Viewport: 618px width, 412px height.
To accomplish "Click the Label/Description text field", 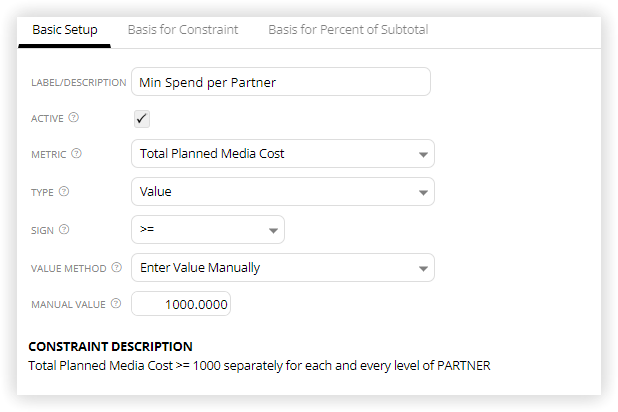I will click(x=281, y=82).
